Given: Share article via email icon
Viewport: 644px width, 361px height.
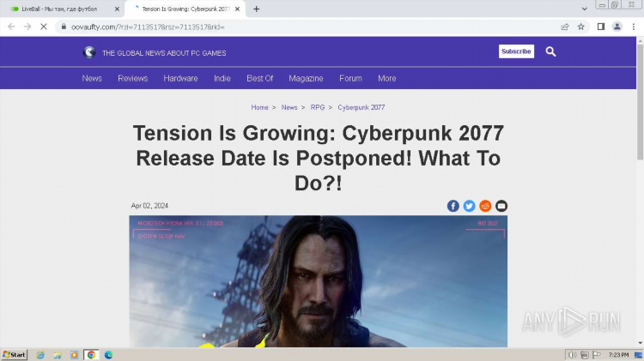Looking at the screenshot, I should tap(501, 206).
